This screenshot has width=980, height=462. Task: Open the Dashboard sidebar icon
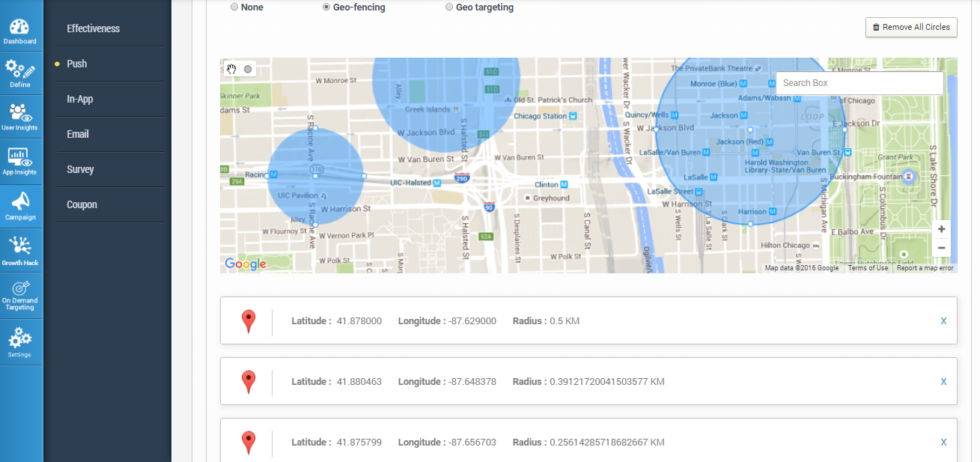pos(20,30)
